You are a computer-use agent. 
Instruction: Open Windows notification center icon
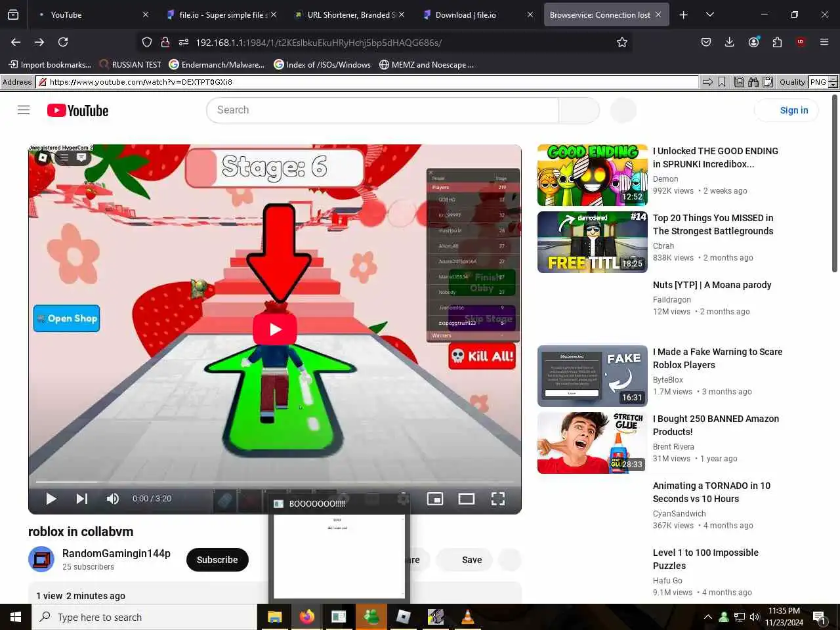pyautogui.click(x=819, y=617)
